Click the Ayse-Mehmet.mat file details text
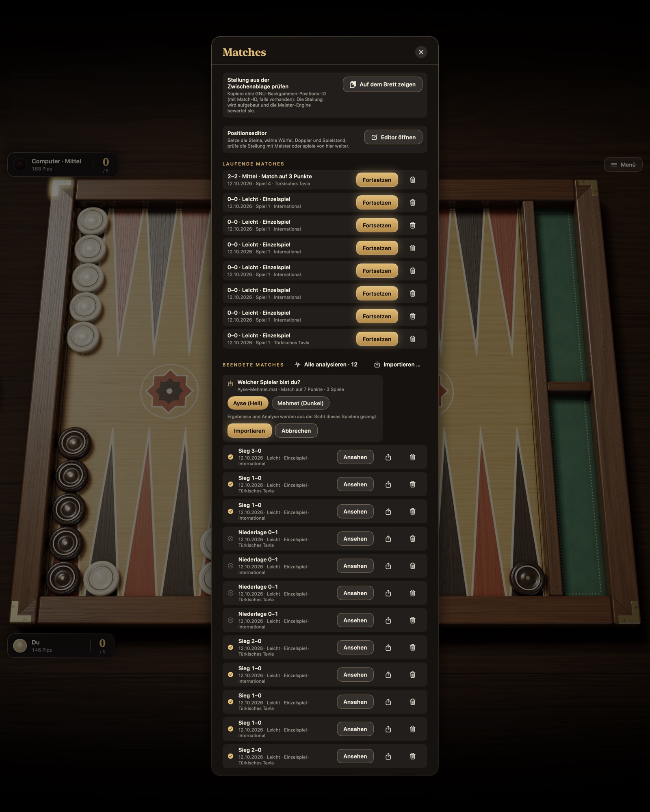This screenshot has height=812, width=650. tap(290, 389)
